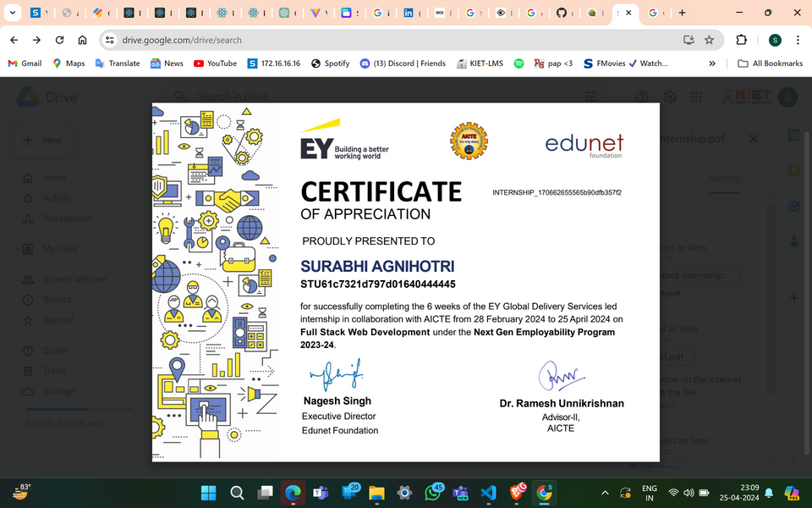The height and width of the screenshot is (508, 812).
Task: Expand the hidden bookmarks overflow chevron
Action: [712, 63]
